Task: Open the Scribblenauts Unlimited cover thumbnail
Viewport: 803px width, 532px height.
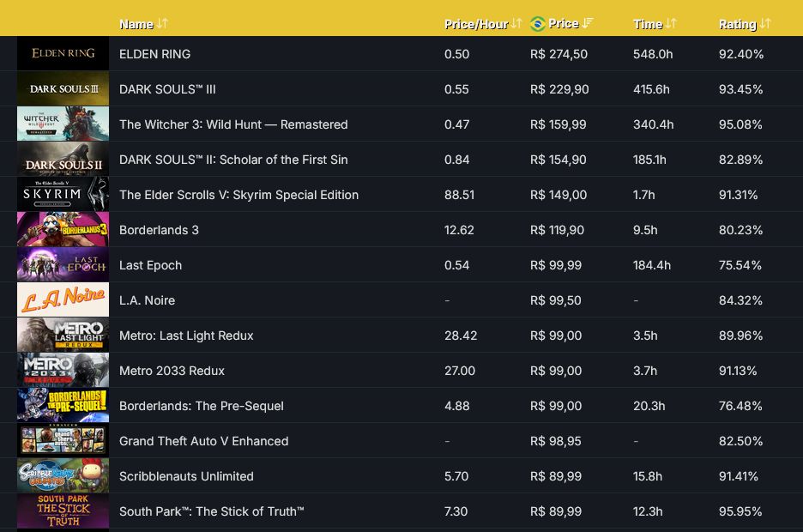Action: 63,475
